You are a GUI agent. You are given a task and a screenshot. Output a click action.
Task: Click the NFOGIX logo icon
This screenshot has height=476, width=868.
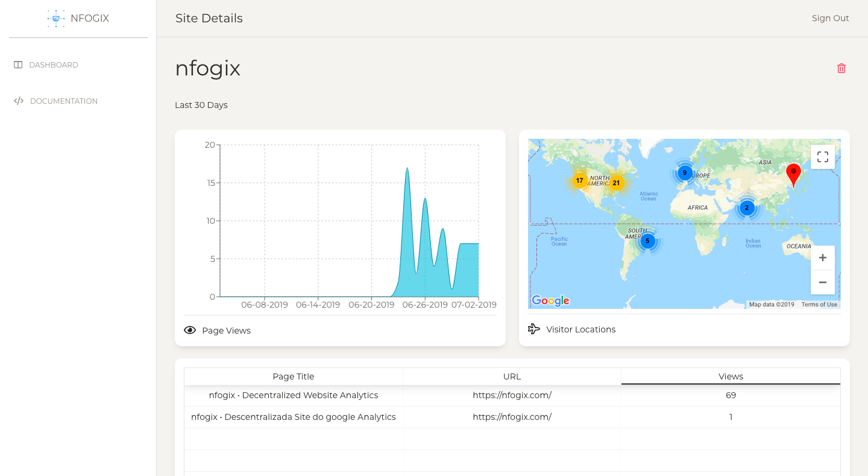(56, 18)
